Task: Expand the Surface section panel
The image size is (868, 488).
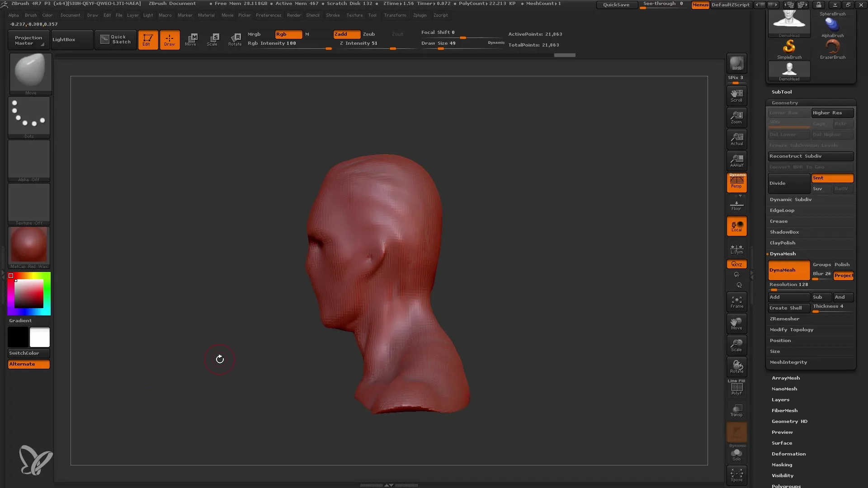Action: pyautogui.click(x=782, y=443)
